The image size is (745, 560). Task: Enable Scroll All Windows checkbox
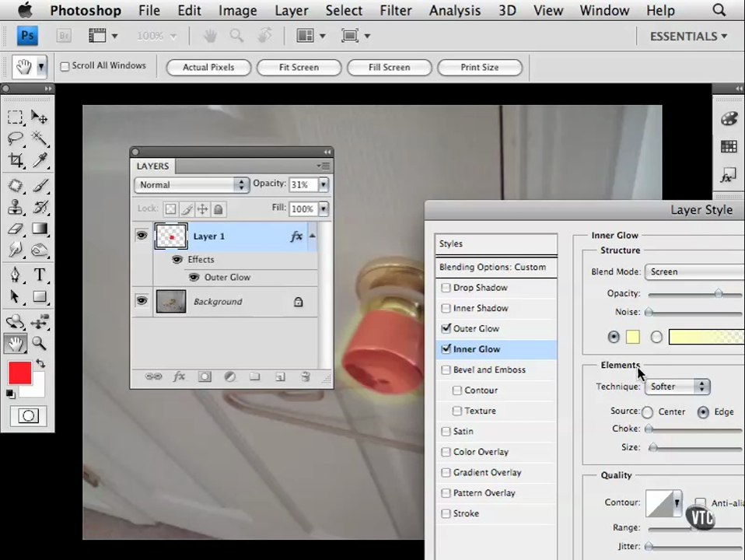pyautogui.click(x=65, y=67)
